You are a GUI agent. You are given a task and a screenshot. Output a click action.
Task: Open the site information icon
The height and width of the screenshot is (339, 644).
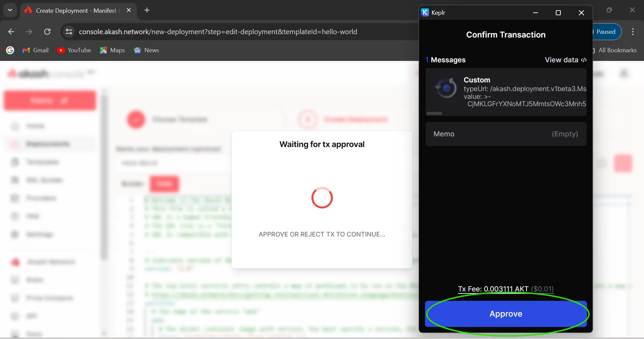point(69,32)
